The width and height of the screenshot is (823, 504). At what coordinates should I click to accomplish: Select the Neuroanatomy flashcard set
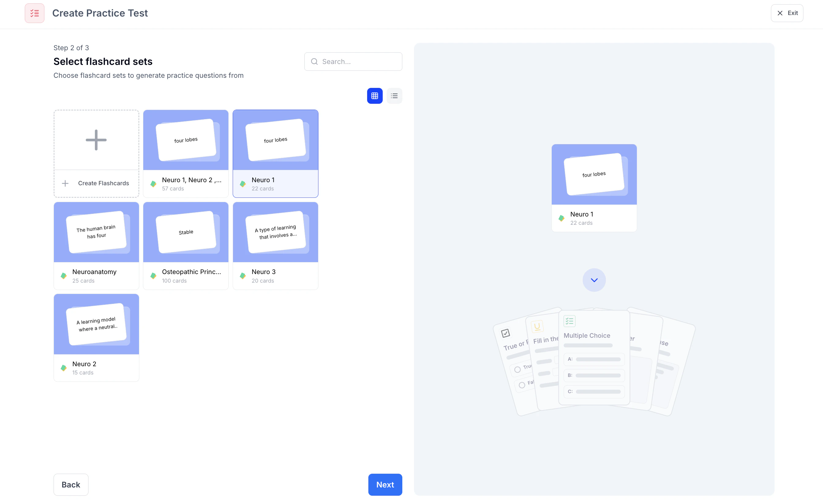tap(96, 246)
